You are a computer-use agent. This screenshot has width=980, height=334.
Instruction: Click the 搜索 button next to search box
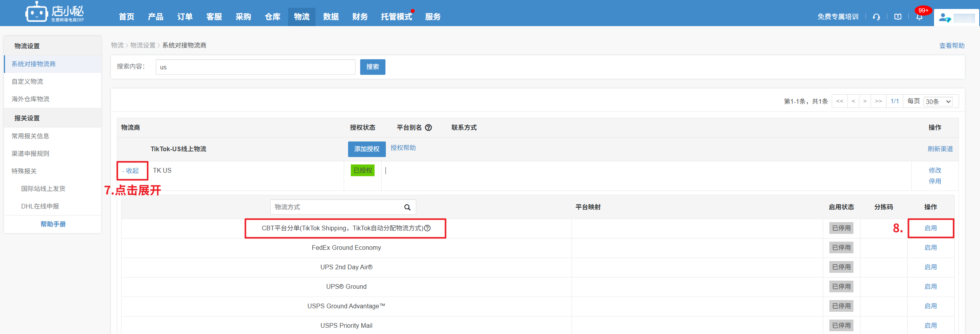pyautogui.click(x=372, y=67)
